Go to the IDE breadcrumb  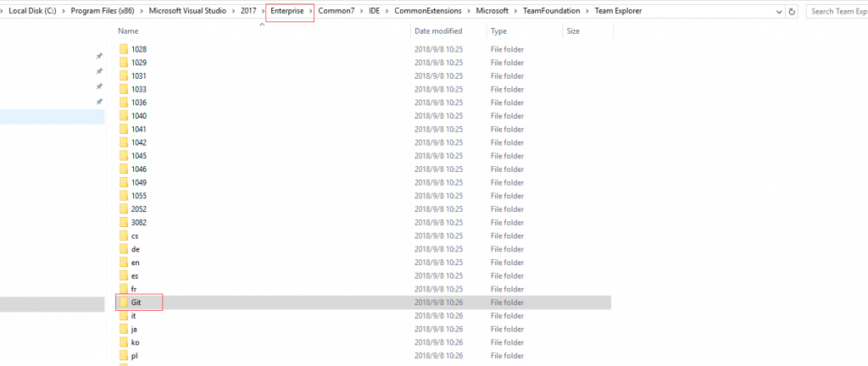(x=374, y=11)
